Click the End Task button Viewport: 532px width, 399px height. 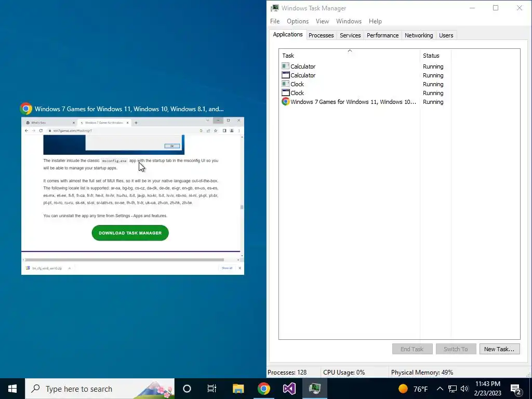412,349
